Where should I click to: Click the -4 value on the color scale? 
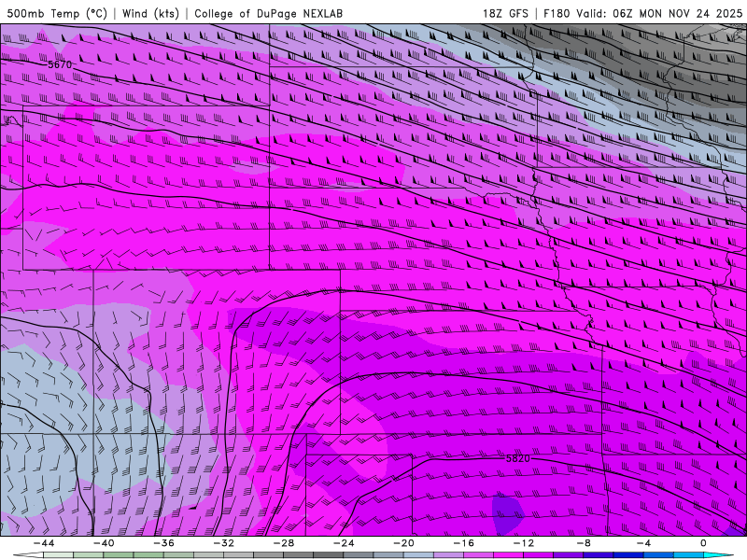click(x=643, y=543)
